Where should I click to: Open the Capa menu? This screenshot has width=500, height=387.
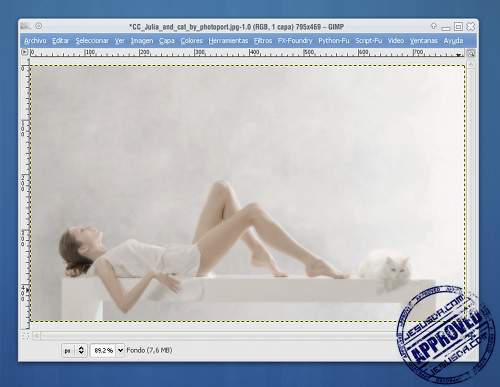pos(167,41)
